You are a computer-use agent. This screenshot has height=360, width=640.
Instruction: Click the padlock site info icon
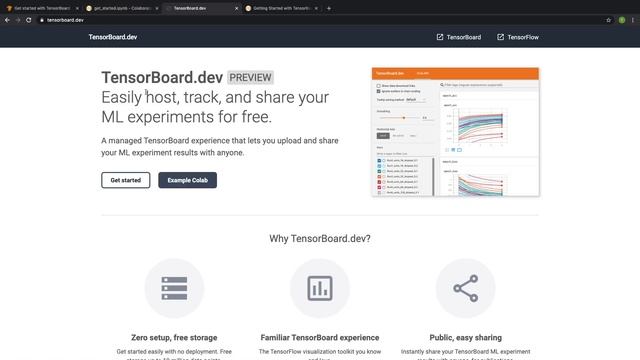(x=42, y=20)
